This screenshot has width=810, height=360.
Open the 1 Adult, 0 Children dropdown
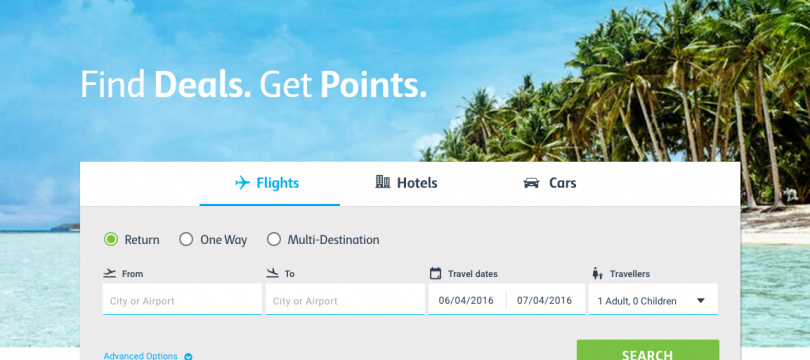coord(653,299)
